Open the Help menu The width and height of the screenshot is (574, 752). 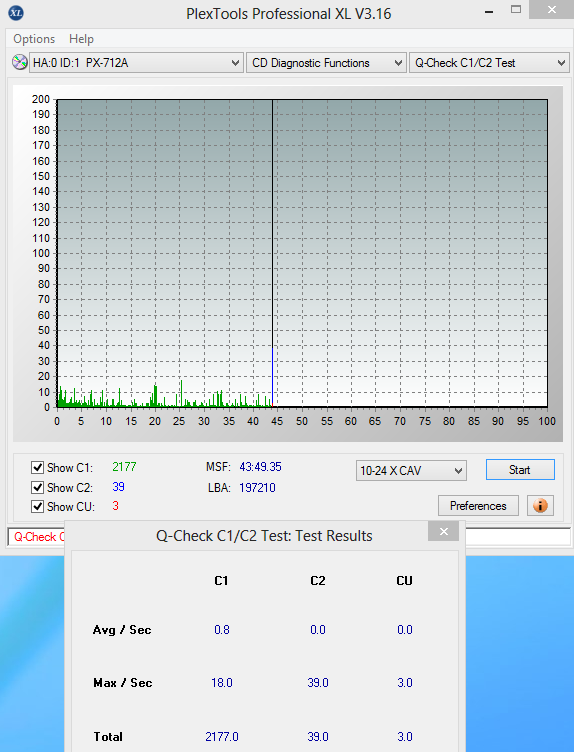[x=81, y=39]
